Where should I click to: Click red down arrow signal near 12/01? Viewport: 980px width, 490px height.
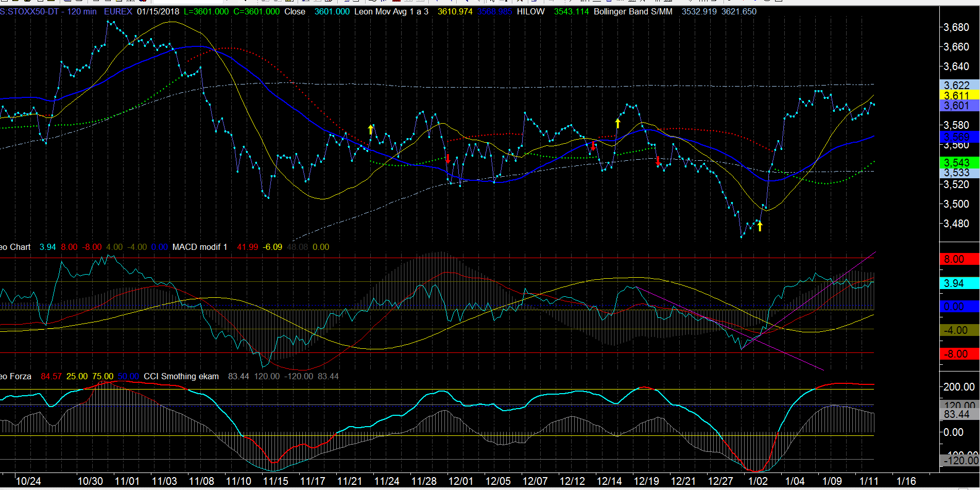click(448, 159)
